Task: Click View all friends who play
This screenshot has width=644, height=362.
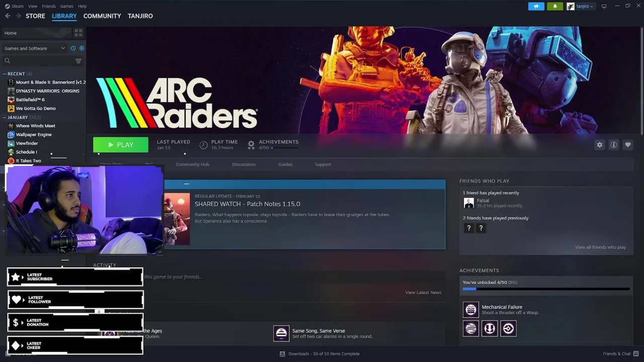Action: (600, 247)
